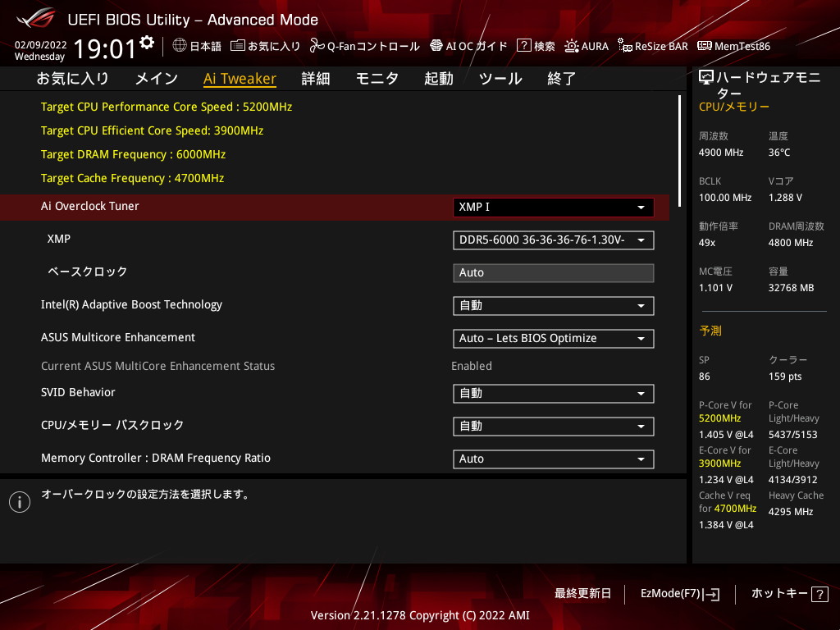Click the 02/09/2022 date text
The height and width of the screenshot is (630, 840).
[41, 45]
